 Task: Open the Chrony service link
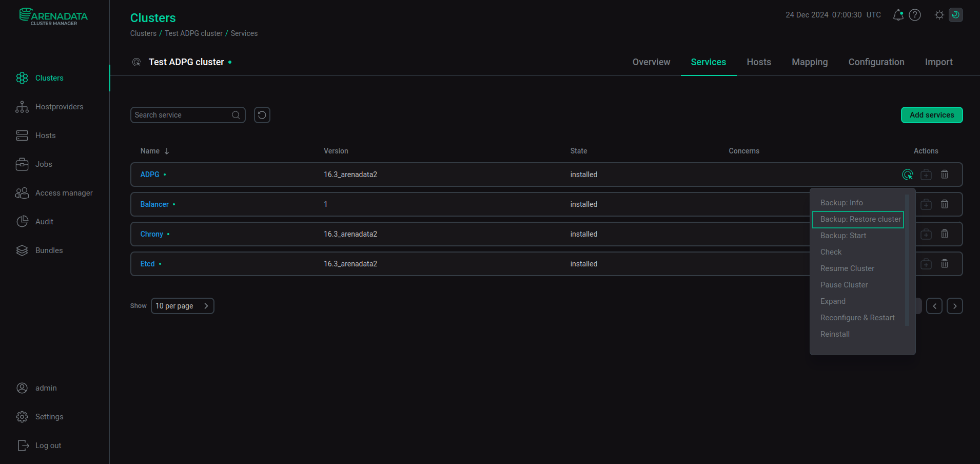point(152,234)
